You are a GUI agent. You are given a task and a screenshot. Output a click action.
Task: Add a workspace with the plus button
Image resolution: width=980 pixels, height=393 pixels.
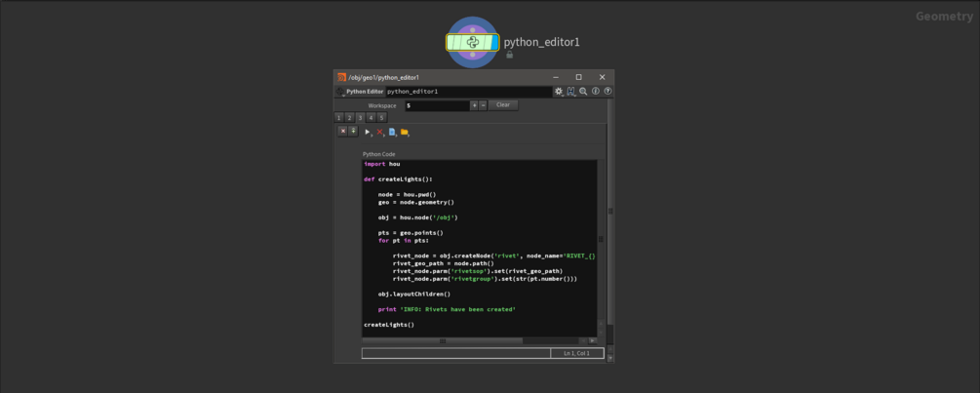click(474, 105)
